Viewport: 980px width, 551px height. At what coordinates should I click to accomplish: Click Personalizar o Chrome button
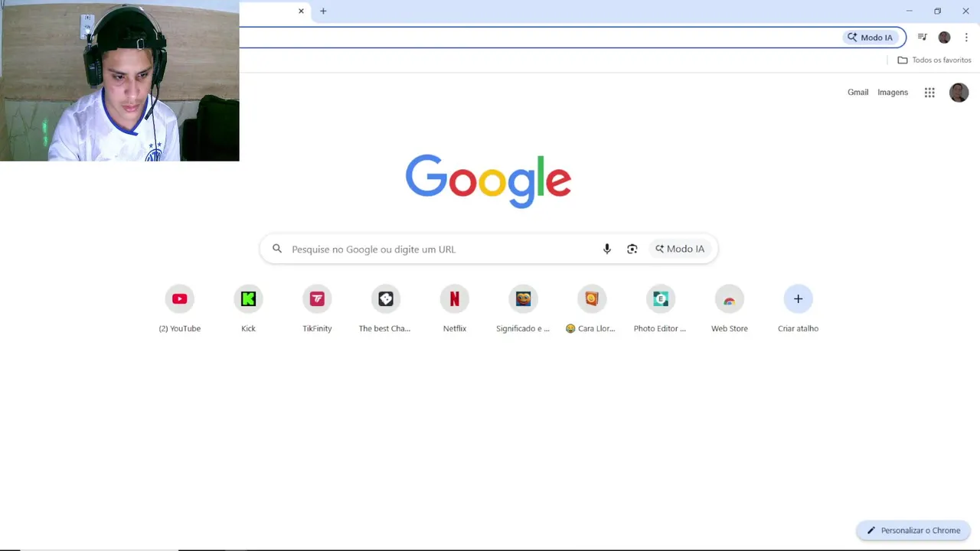(913, 530)
